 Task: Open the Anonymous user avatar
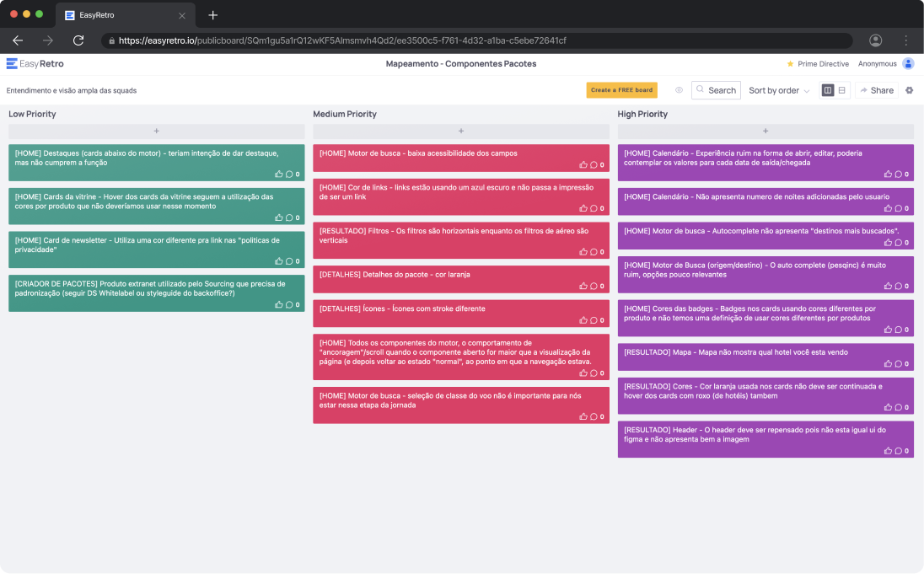coord(908,64)
